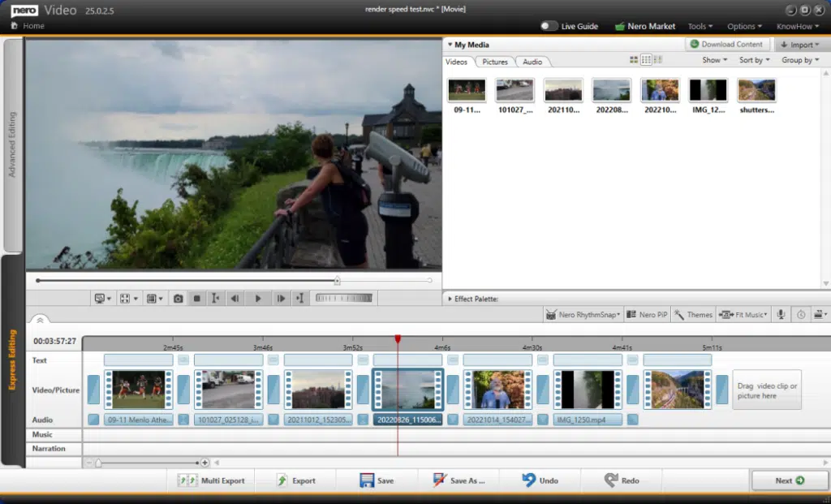Click the Multi Export button
Image resolution: width=831 pixels, height=504 pixels.
coord(211,480)
